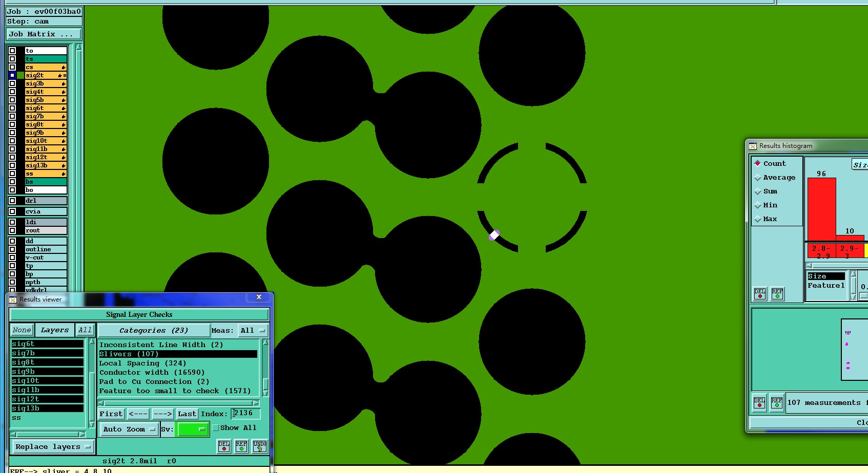Toggle checkbox for the drl layer

tap(12, 201)
